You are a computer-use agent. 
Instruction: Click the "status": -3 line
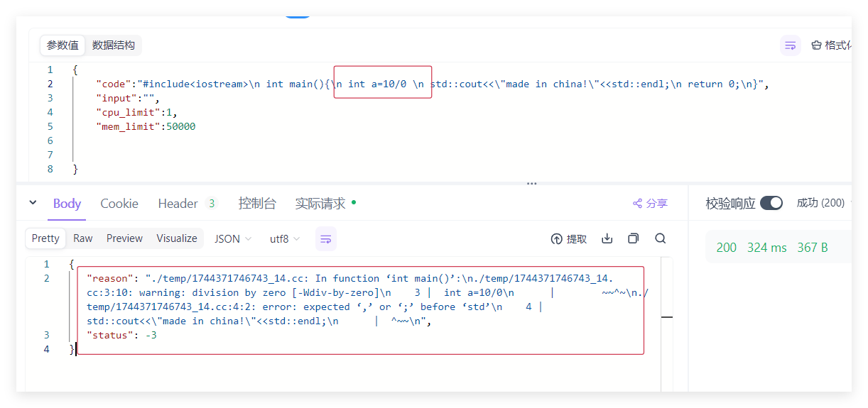[121, 335]
